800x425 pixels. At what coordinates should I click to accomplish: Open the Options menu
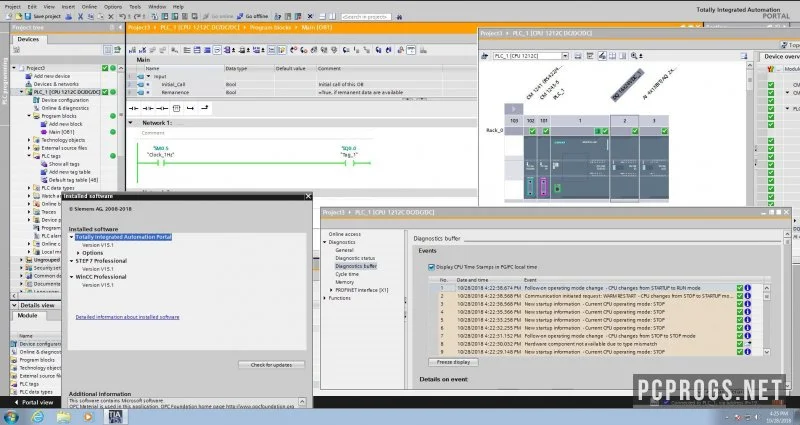[x=113, y=7]
